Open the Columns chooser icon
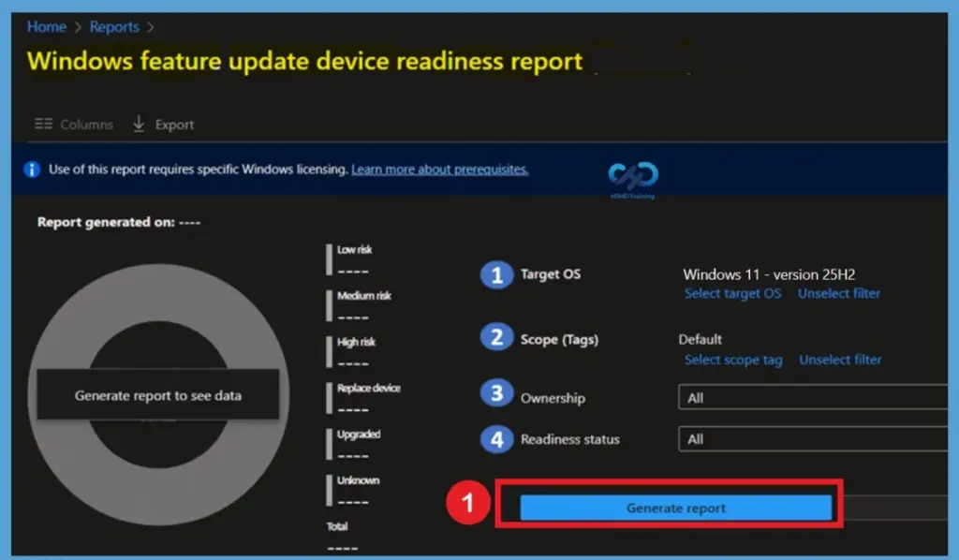The image size is (959, 560). pyautogui.click(x=43, y=125)
